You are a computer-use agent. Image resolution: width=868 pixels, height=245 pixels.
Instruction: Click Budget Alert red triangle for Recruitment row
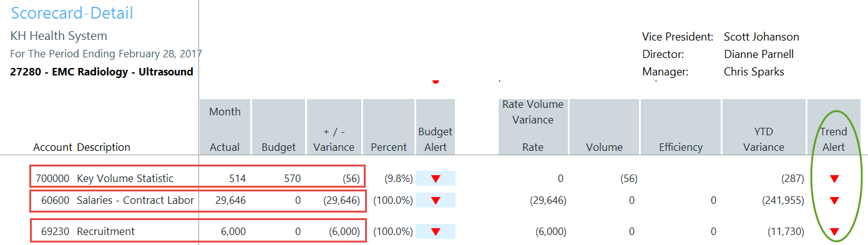tap(436, 232)
